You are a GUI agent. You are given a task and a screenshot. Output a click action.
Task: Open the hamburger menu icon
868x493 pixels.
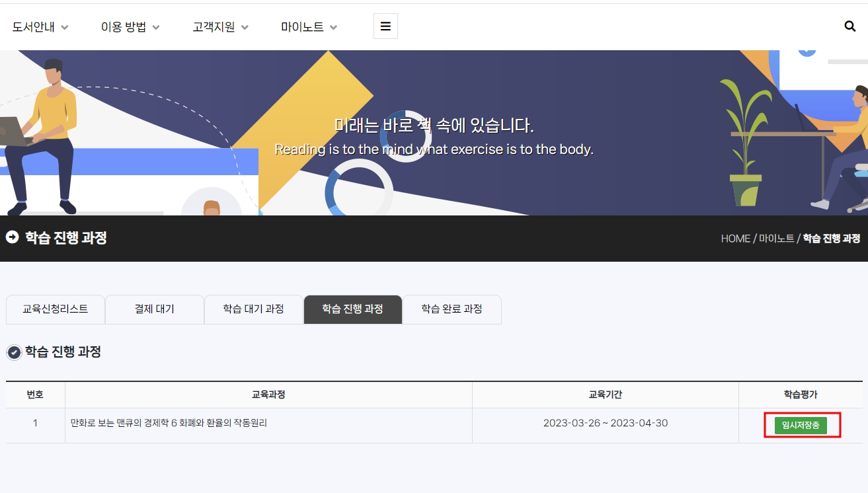point(385,26)
